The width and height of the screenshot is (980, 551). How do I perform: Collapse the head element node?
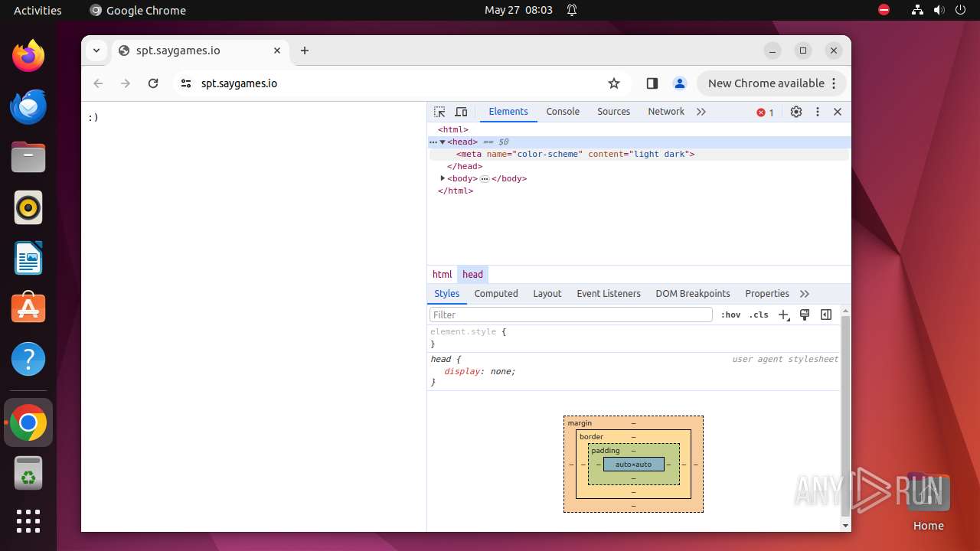click(x=443, y=142)
